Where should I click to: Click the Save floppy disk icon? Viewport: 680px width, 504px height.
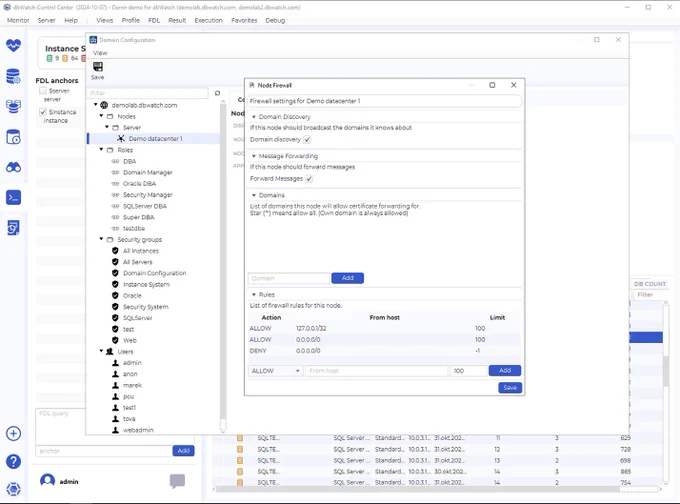(x=98, y=66)
